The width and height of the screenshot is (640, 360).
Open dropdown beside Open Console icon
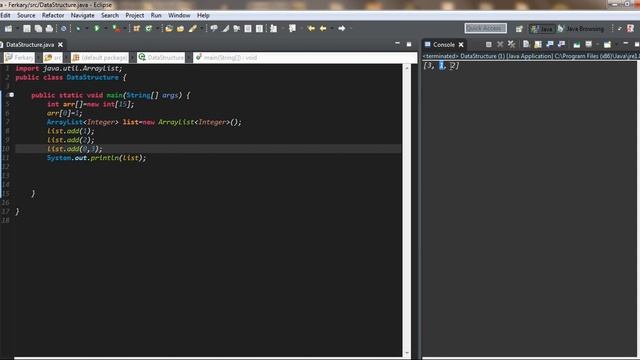click(x=616, y=44)
